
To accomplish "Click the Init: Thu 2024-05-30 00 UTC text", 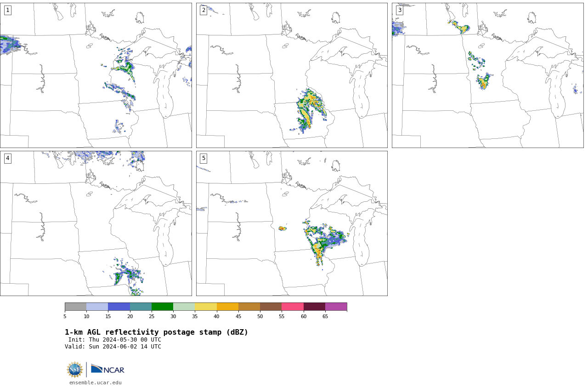I will (115, 340).
